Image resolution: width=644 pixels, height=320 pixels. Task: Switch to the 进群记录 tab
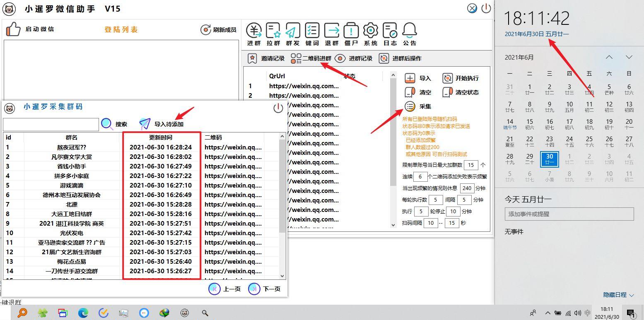click(354, 58)
